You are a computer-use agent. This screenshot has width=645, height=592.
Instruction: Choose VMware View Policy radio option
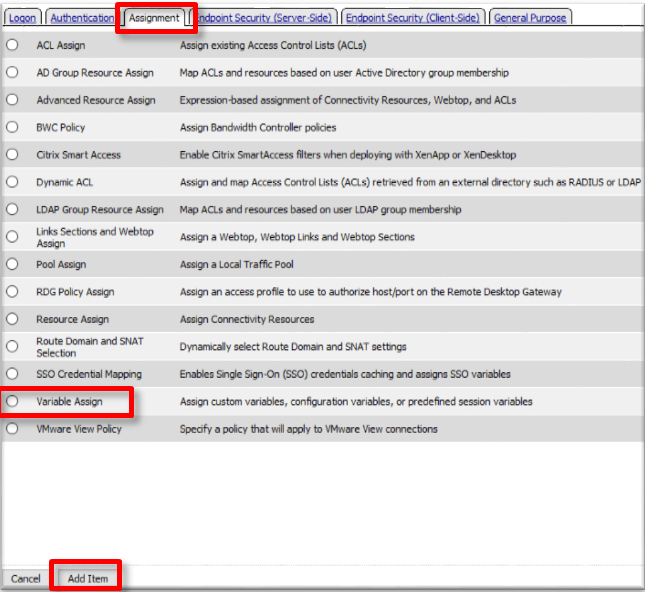12,428
